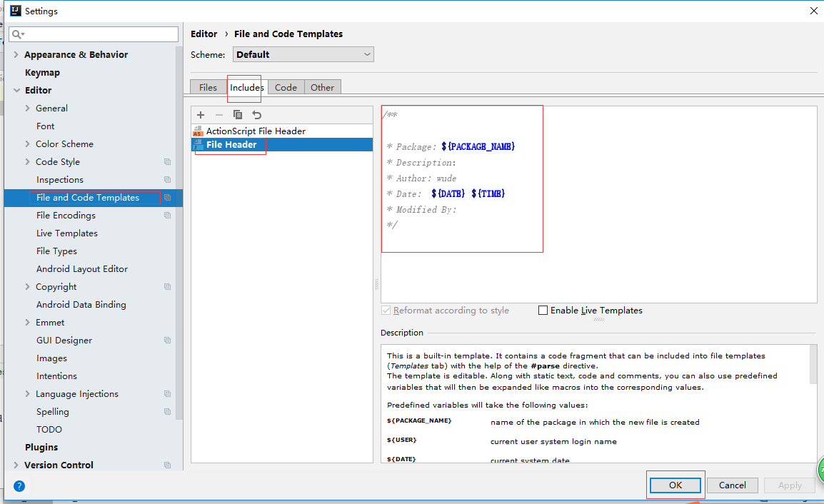824x504 pixels.
Task: Click the splitter handle between list and editor
Action: coord(377,284)
